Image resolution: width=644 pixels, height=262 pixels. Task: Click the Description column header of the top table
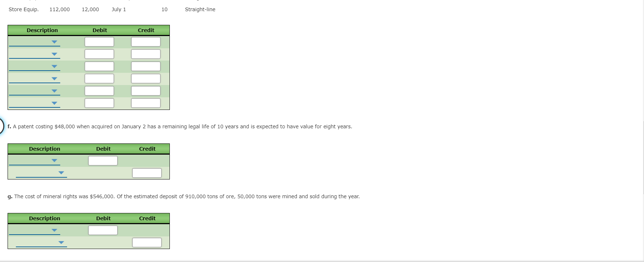(42, 30)
